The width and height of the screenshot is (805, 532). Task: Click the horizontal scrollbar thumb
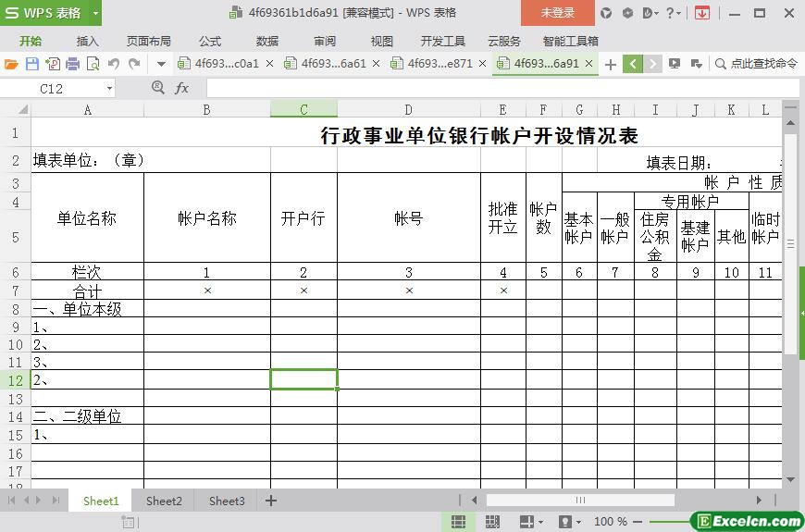tap(580, 501)
